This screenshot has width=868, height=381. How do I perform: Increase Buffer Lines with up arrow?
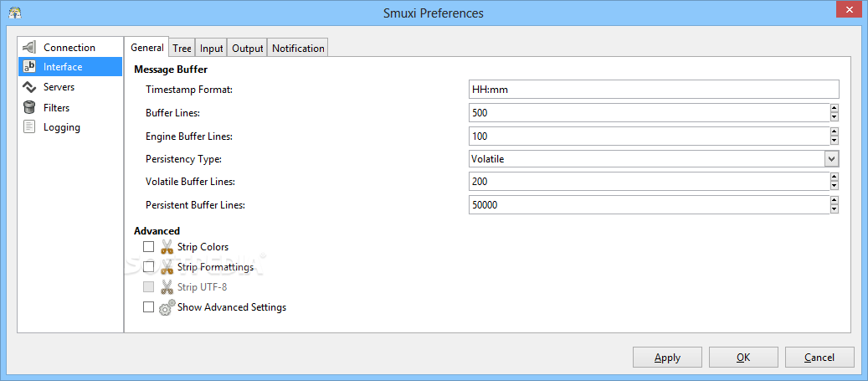click(835, 109)
